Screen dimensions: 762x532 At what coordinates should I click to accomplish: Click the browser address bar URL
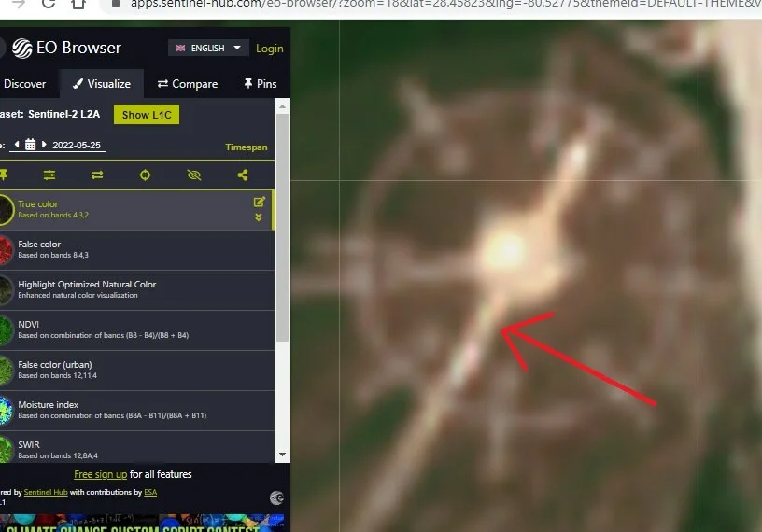[445, 4]
